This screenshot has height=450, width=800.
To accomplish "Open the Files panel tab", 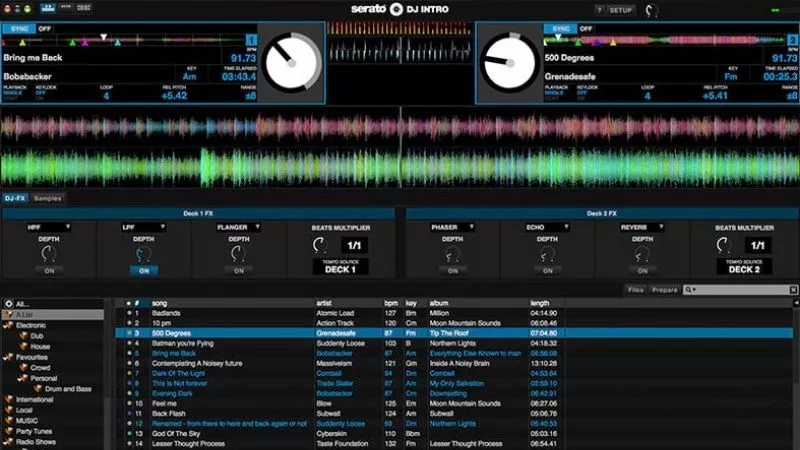I will [x=636, y=290].
